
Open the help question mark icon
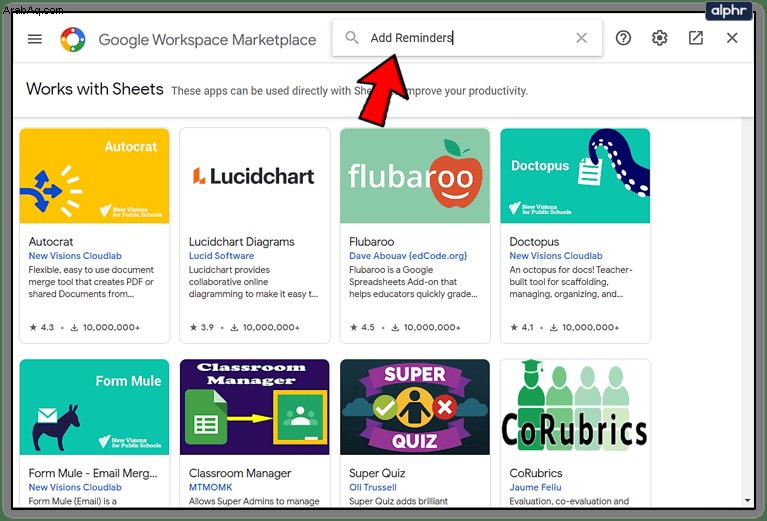coord(623,38)
